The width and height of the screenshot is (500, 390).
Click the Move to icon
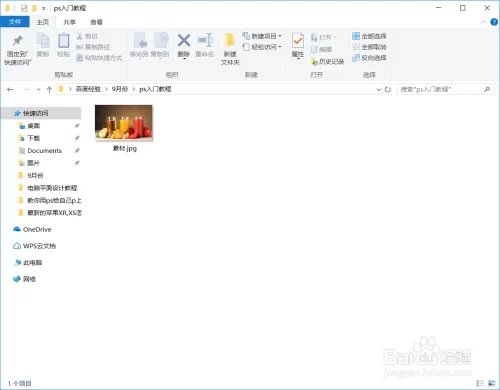pyautogui.click(x=140, y=40)
